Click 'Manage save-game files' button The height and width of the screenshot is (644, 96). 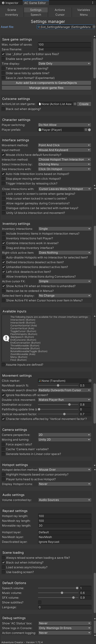click(46, 88)
